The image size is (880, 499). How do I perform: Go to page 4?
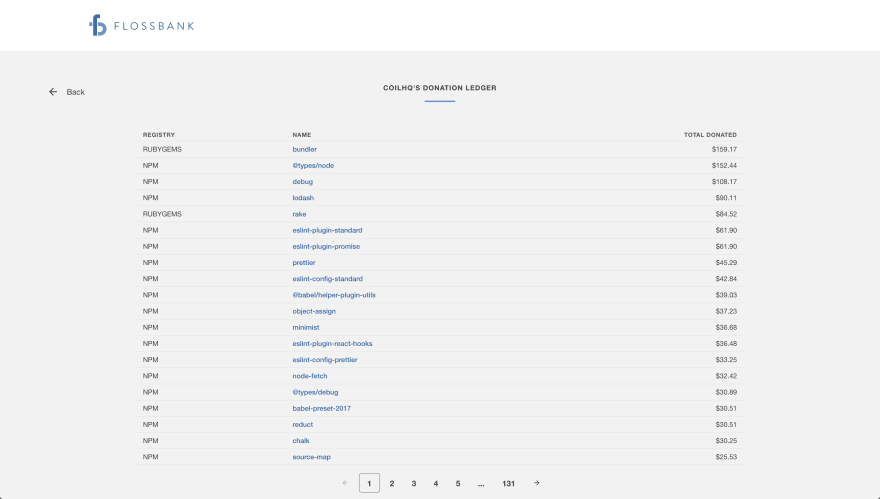(436, 483)
